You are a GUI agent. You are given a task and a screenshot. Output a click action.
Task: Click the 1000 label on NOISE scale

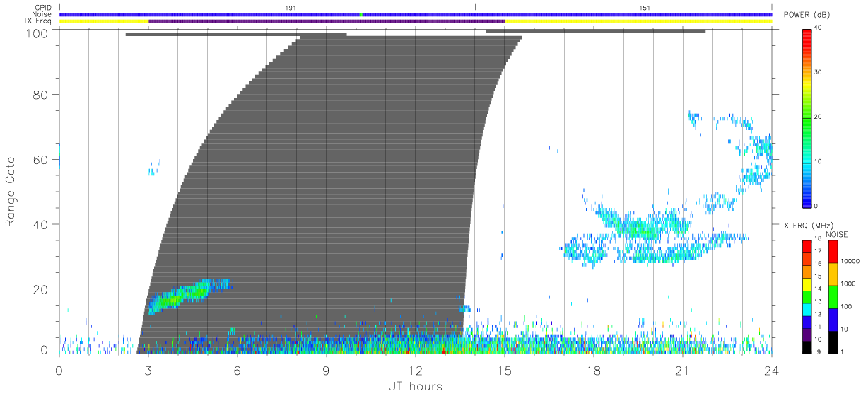point(847,284)
